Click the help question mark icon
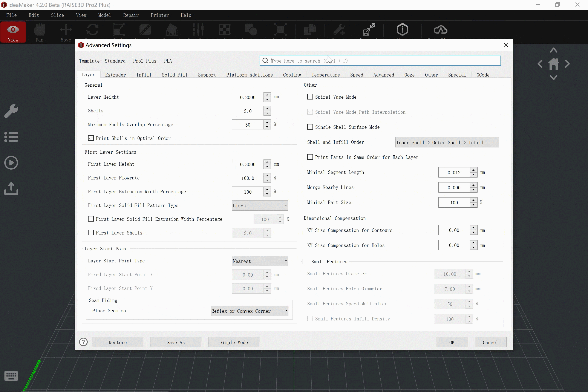The height and width of the screenshot is (392, 588). coord(83,342)
